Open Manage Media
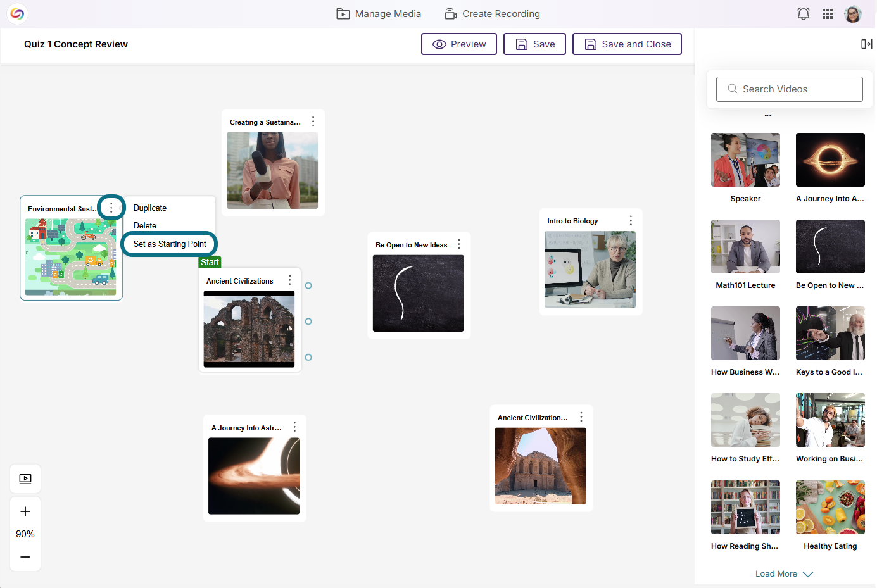 379,14
